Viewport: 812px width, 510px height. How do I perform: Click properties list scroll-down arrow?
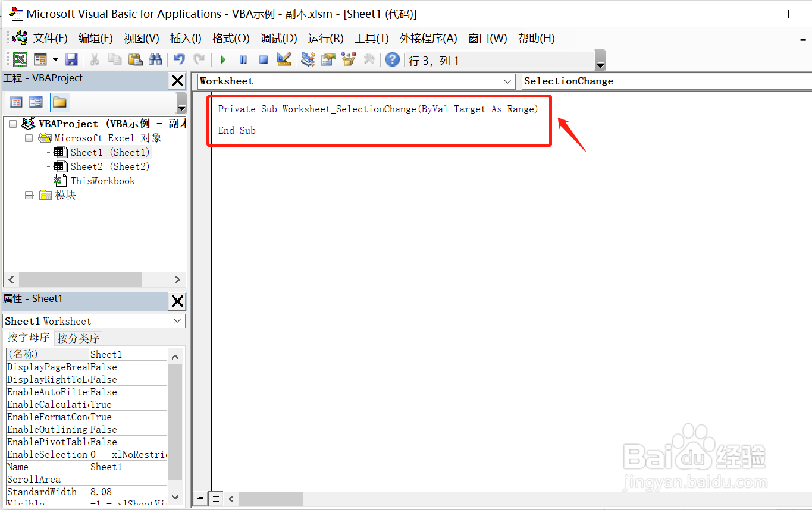pos(175,497)
